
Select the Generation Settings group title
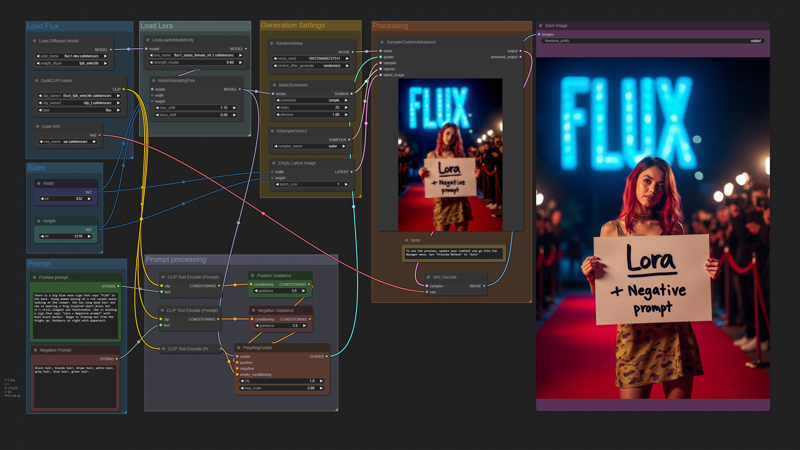point(293,25)
